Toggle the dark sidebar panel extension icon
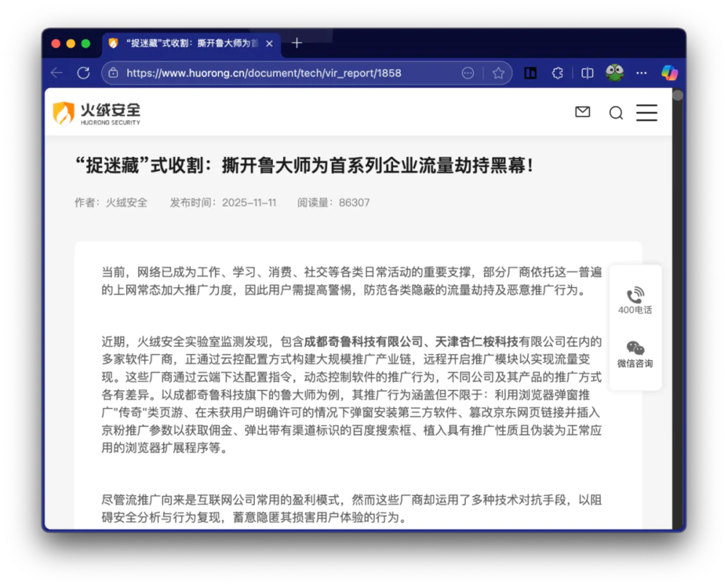This screenshot has width=728, height=587. pyautogui.click(x=531, y=73)
